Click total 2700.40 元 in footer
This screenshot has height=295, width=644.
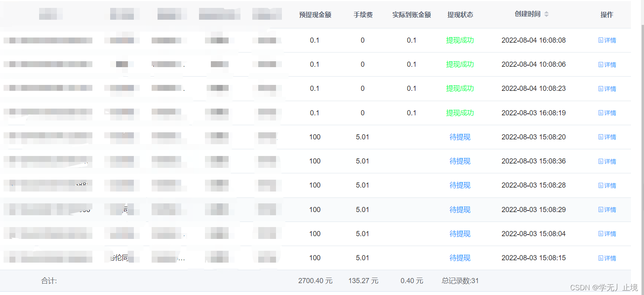point(315,281)
